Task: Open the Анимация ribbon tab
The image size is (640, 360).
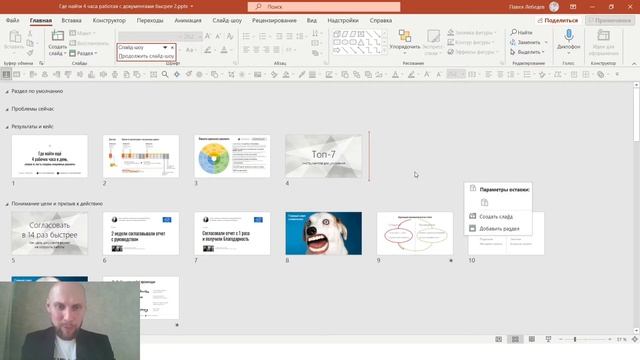Action: pos(188,20)
